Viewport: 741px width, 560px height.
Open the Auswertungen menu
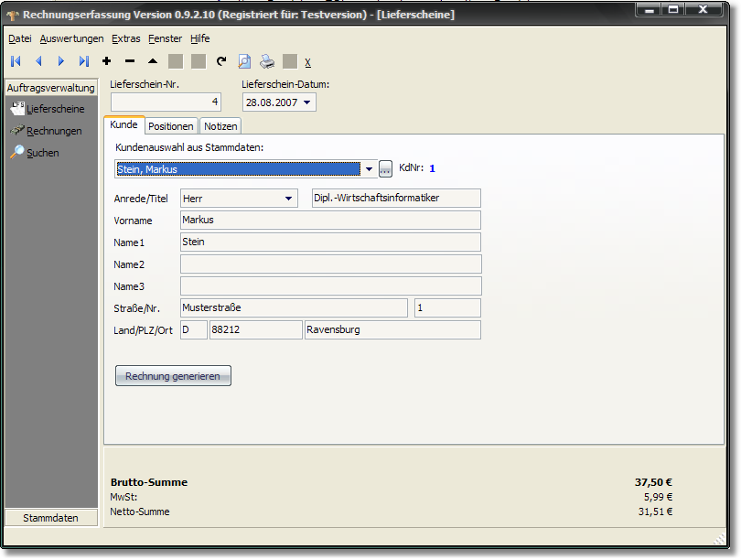(x=72, y=38)
